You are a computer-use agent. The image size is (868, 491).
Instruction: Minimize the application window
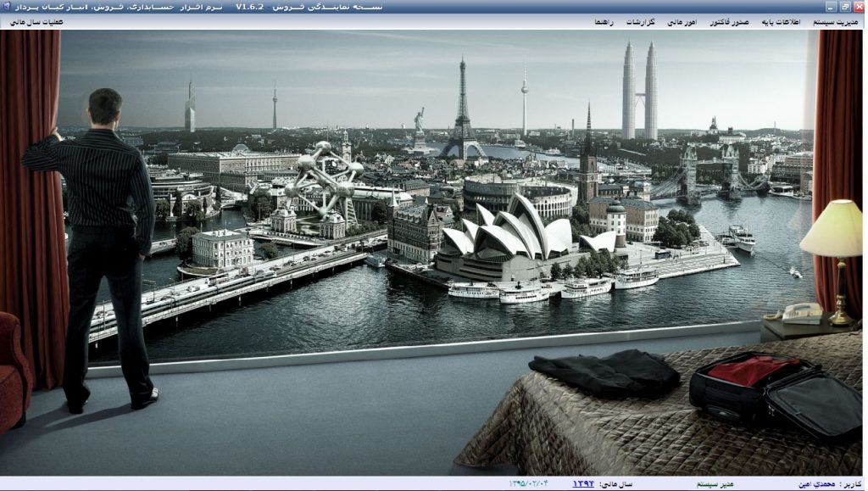tap(832, 6)
